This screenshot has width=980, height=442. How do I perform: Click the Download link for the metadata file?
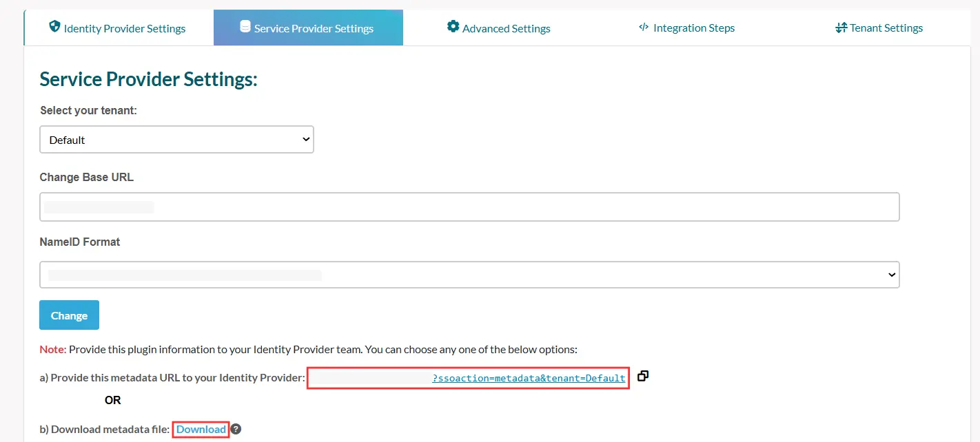click(200, 428)
